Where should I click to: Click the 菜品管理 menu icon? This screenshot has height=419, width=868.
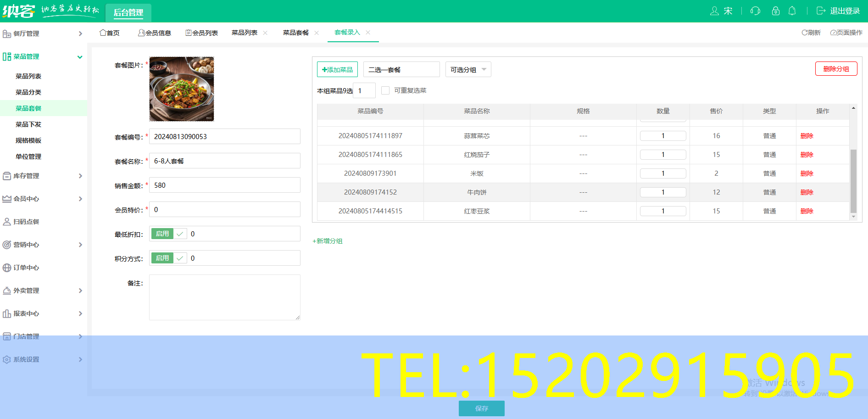[x=7, y=56]
